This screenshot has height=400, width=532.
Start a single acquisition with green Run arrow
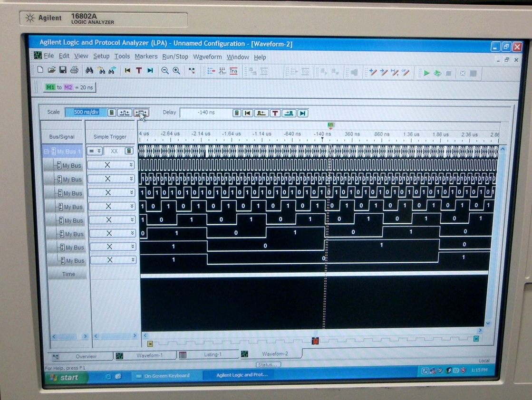pos(426,73)
